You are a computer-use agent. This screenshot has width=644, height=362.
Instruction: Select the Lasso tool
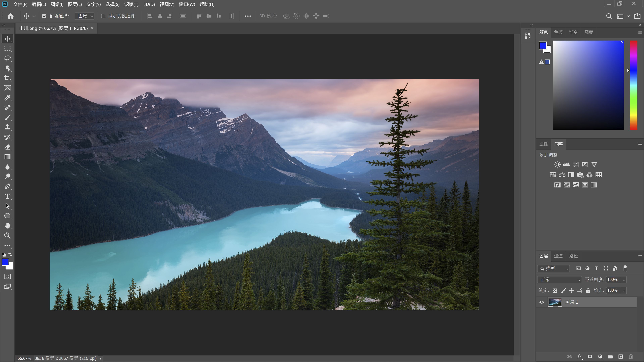(8, 58)
